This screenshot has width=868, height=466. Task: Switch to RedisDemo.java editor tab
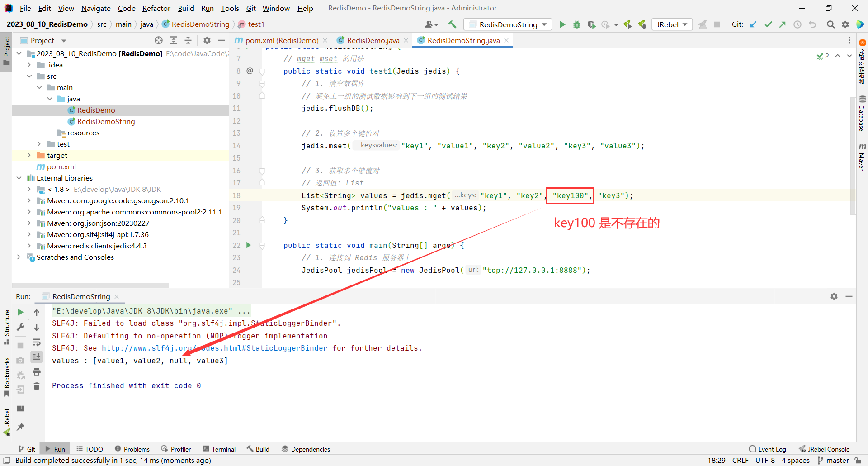[x=373, y=40]
